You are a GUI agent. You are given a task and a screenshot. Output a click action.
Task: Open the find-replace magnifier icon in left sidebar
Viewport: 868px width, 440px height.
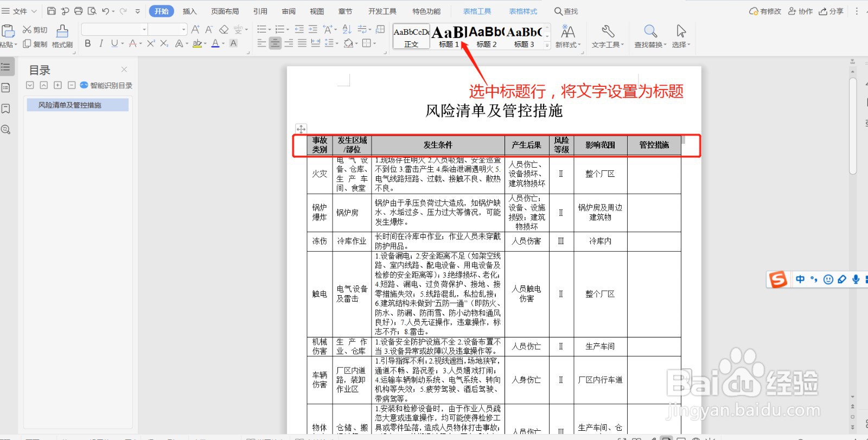pos(6,130)
